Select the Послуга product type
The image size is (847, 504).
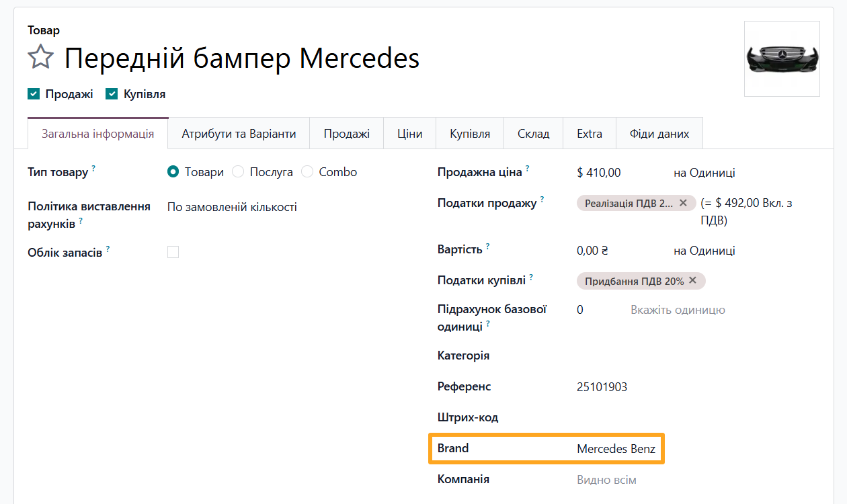click(x=238, y=172)
